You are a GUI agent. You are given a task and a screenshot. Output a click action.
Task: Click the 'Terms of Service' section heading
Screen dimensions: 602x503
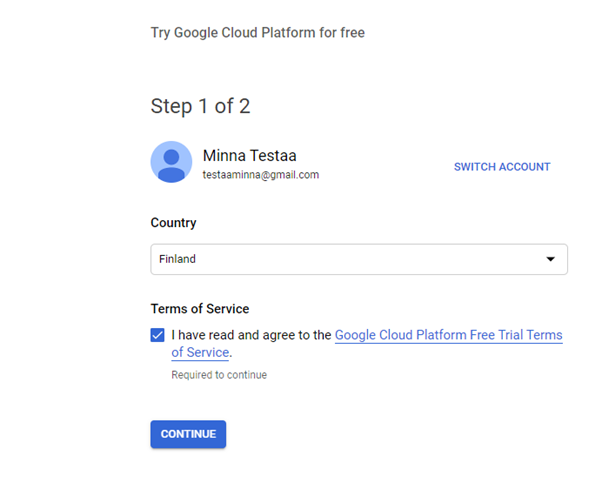(x=200, y=309)
